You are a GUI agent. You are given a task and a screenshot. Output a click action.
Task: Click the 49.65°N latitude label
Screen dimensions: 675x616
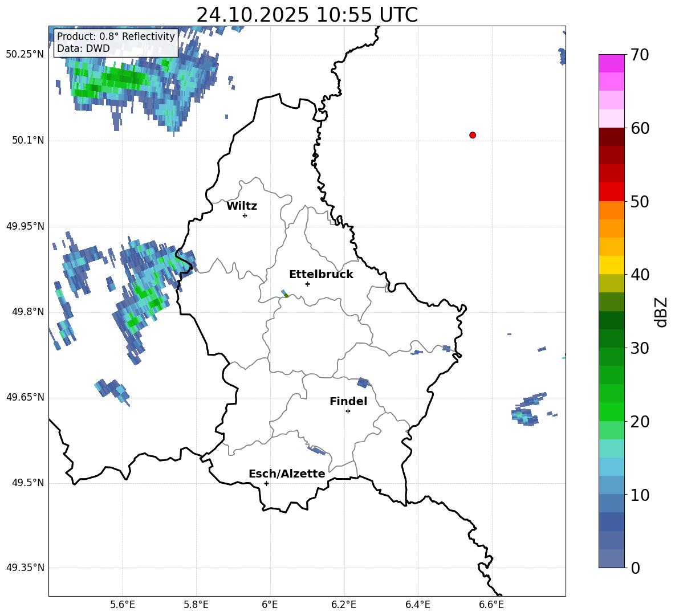(x=25, y=397)
